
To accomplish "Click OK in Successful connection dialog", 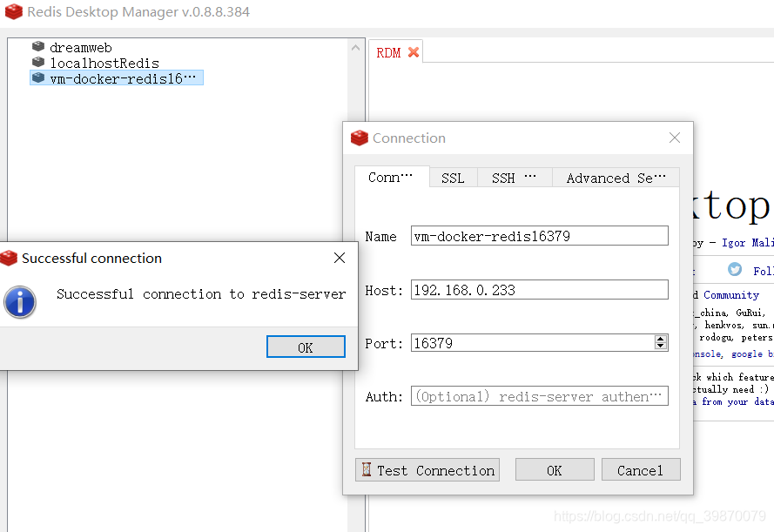I will pos(306,347).
